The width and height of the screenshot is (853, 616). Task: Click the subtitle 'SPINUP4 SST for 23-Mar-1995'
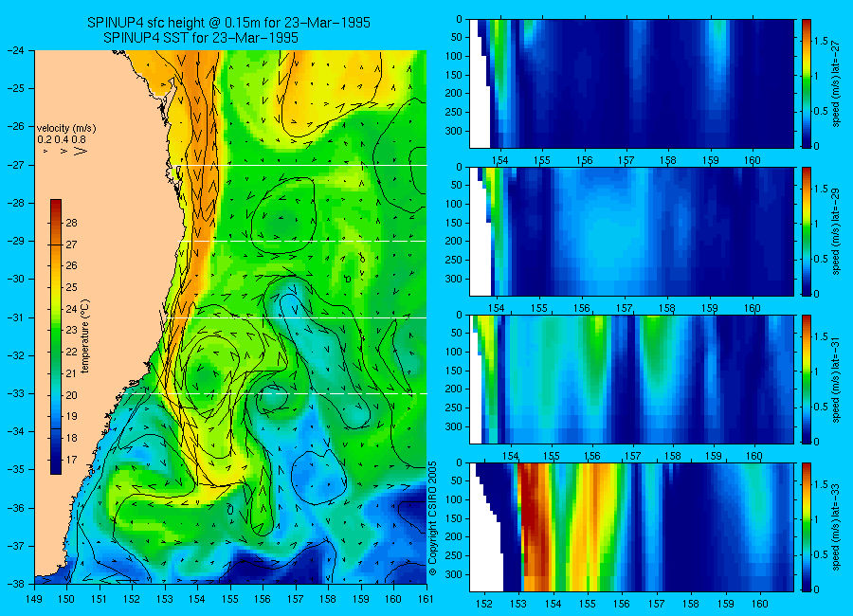point(201,38)
